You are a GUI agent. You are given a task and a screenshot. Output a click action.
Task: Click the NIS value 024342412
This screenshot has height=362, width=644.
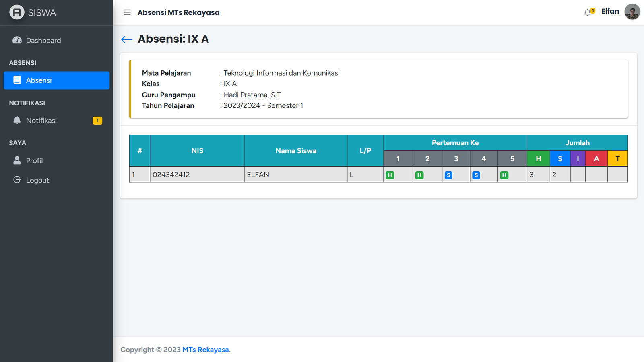171,175
